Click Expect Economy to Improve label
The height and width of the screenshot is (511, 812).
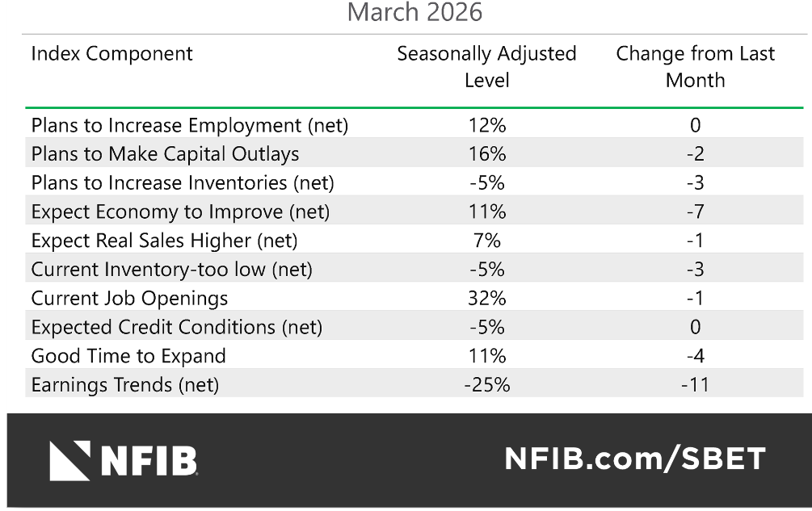pos(181,212)
